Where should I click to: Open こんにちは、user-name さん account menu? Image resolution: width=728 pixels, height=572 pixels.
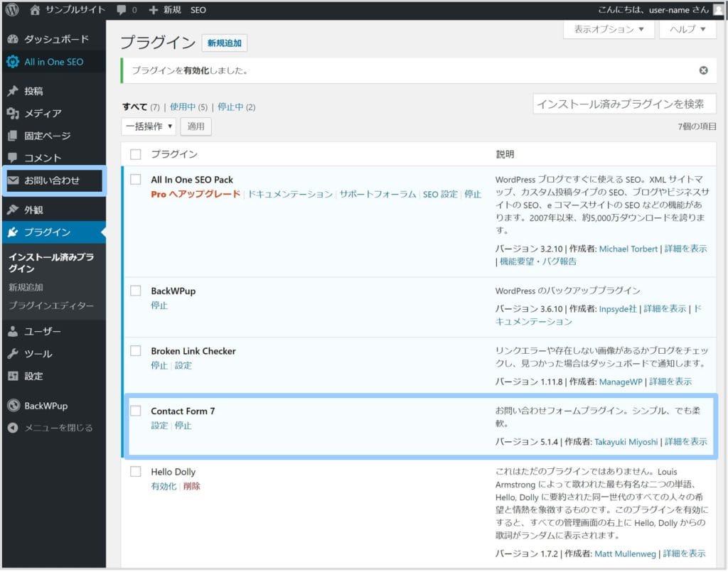[x=653, y=10]
